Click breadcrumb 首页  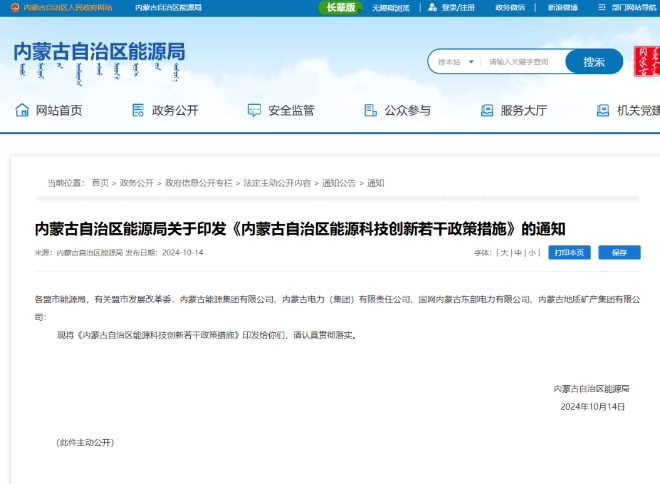click(100, 183)
